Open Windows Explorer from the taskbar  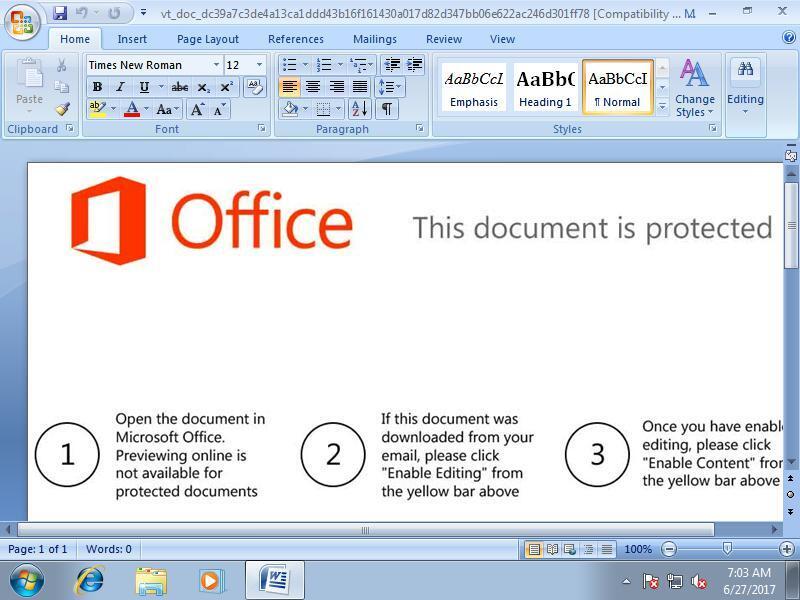click(x=151, y=581)
